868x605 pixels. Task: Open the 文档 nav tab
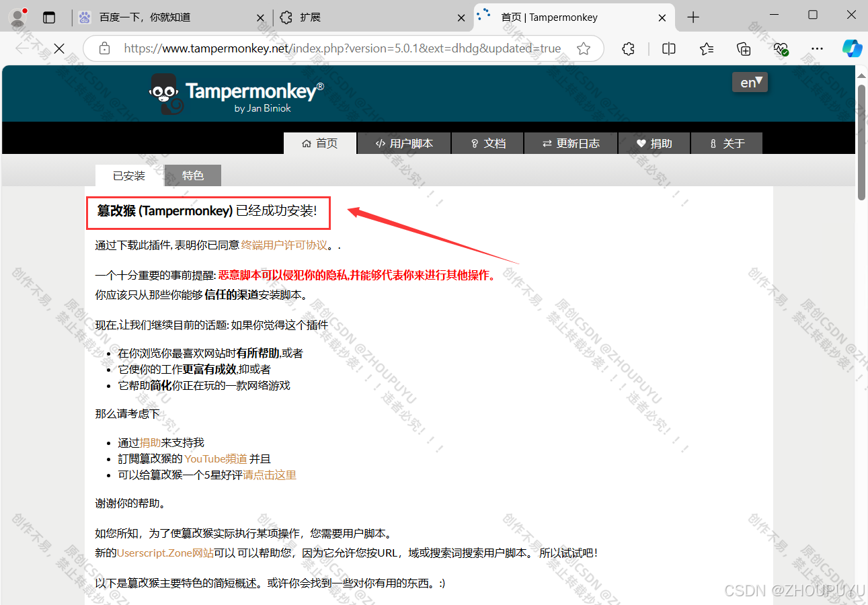tap(487, 143)
